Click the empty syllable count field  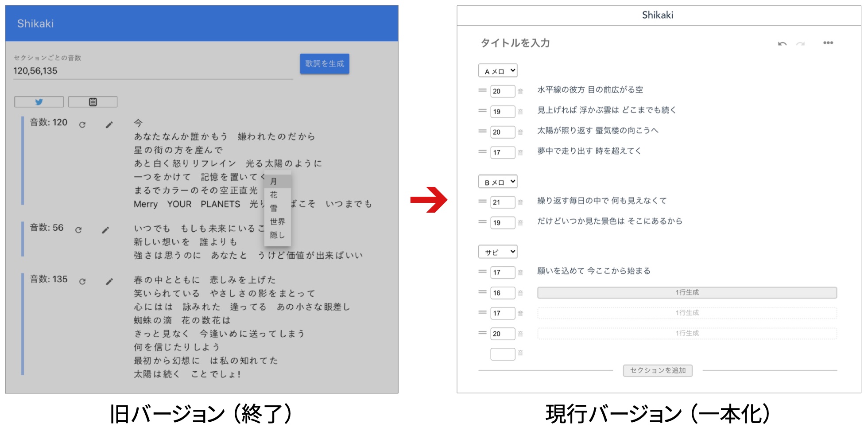[x=503, y=354]
